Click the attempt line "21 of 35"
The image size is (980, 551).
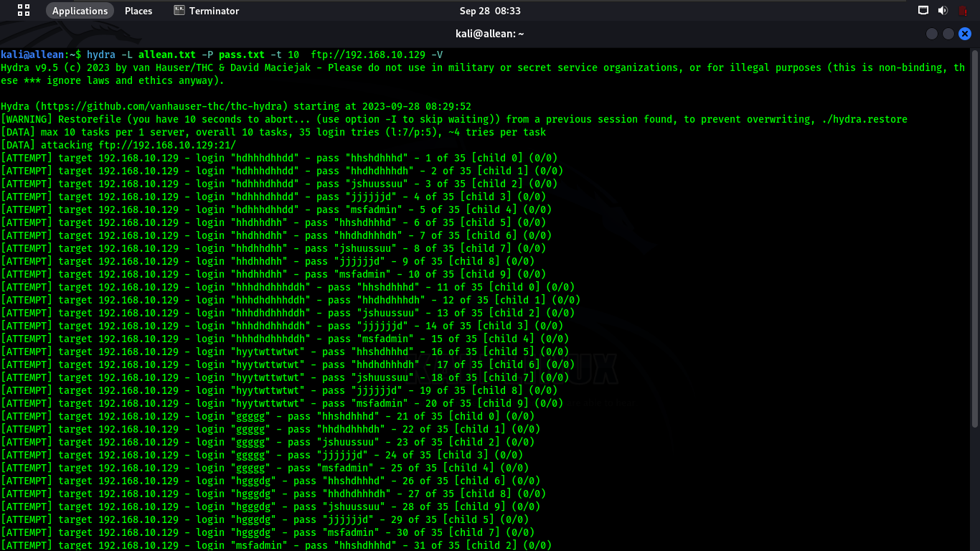tap(268, 416)
